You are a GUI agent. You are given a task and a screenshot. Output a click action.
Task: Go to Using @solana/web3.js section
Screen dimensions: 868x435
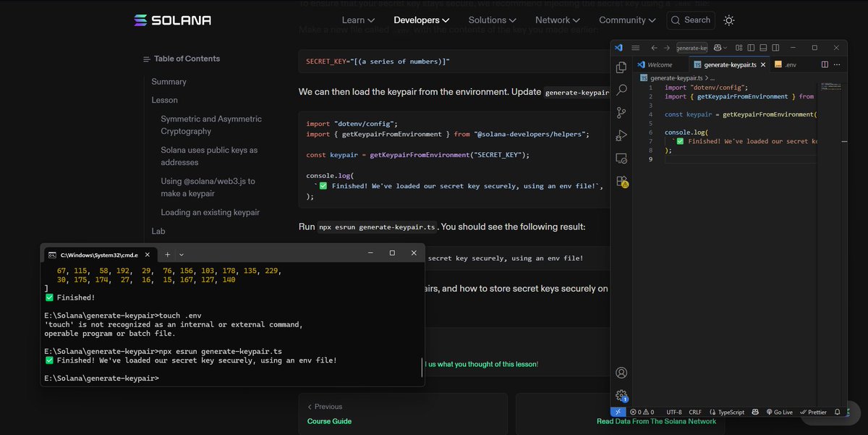click(x=208, y=187)
